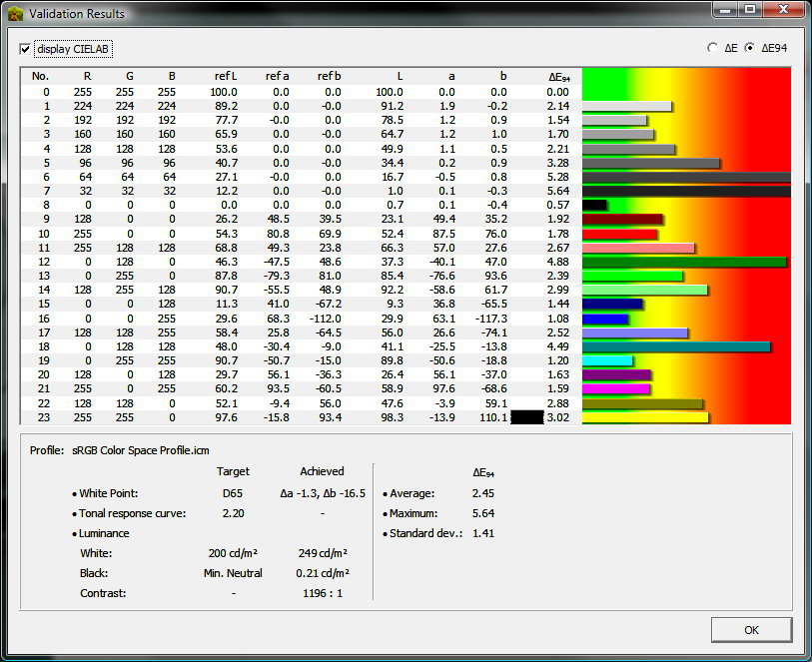Click the ΔE94 column header

pos(559,76)
